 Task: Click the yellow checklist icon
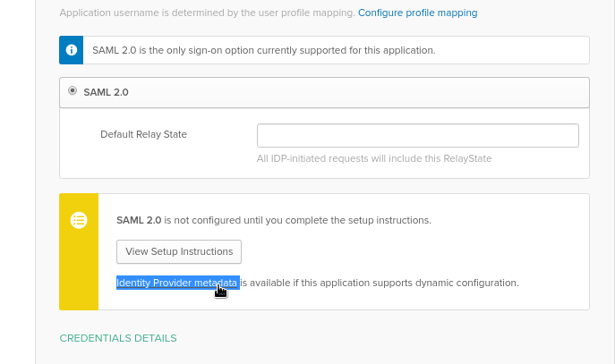(79, 220)
